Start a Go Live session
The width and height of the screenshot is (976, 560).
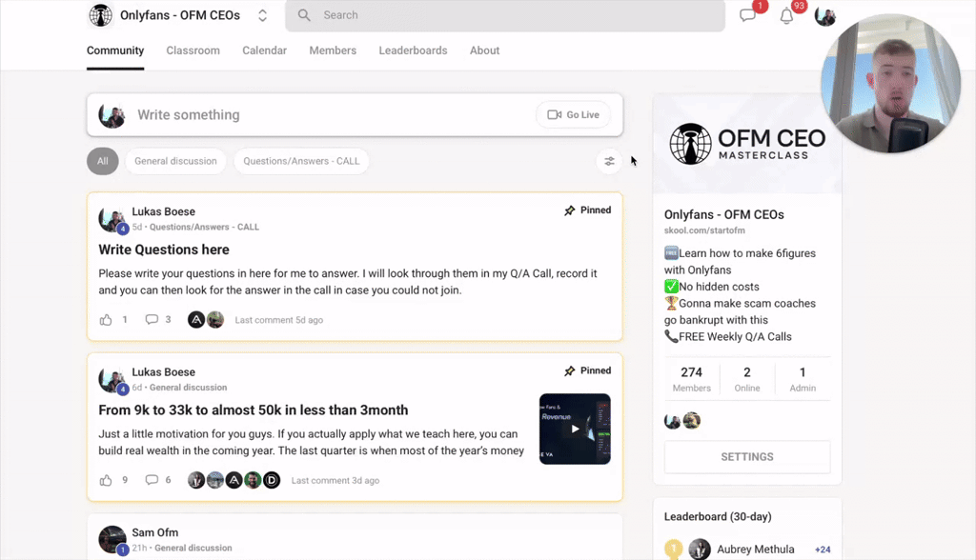tap(573, 114)
